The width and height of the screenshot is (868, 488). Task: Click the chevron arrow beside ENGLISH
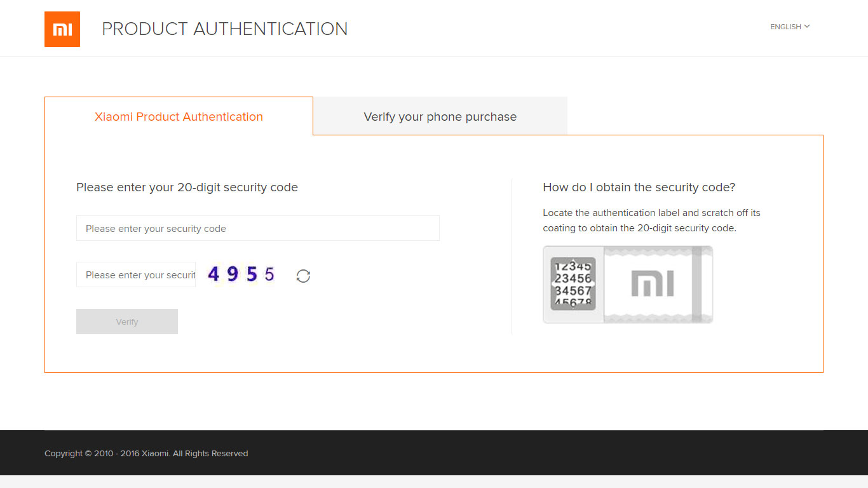tap(807, 27)
